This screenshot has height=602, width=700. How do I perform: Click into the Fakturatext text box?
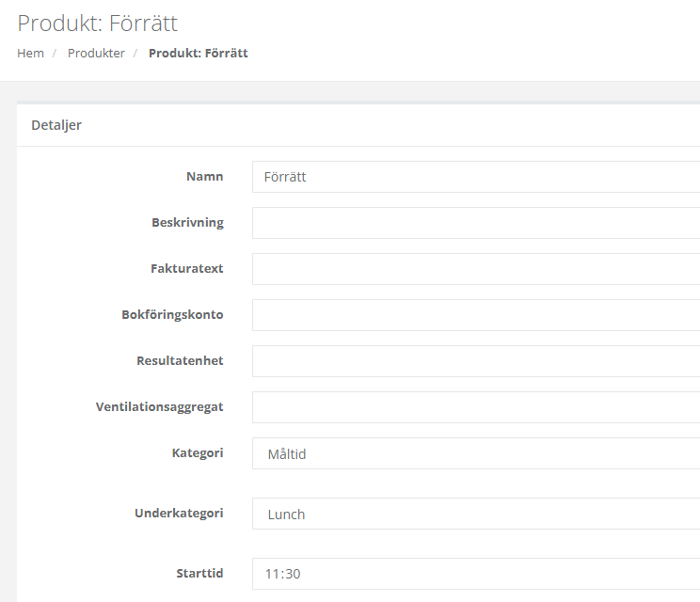[x=475, y=269]
